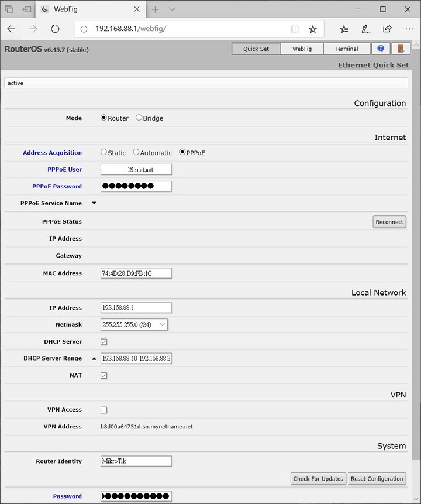421x504 pixels.
Task: Click the Router Identity field
Action: tap(136, 461)
